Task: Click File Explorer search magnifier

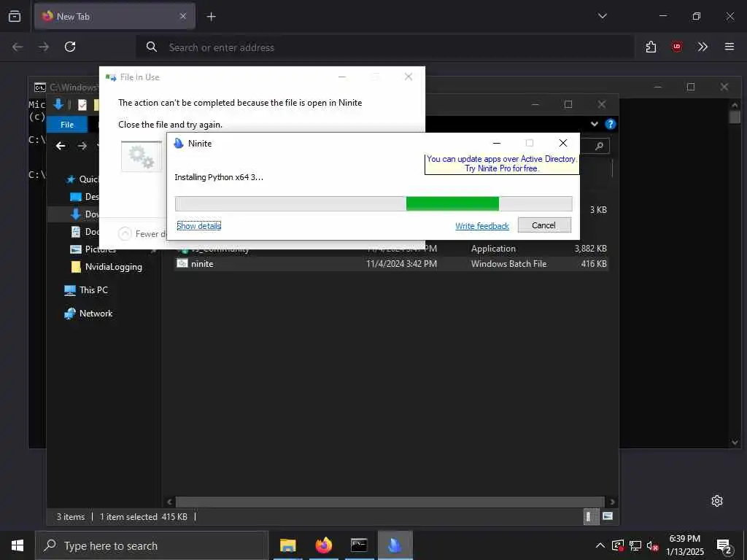Action: click(x=599, y=146)
